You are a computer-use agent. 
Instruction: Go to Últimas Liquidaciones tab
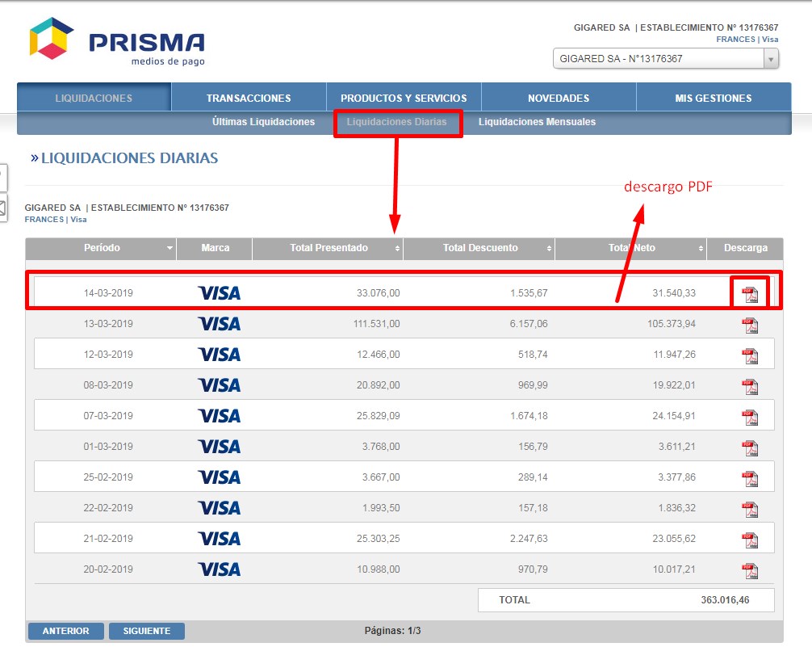263,122
